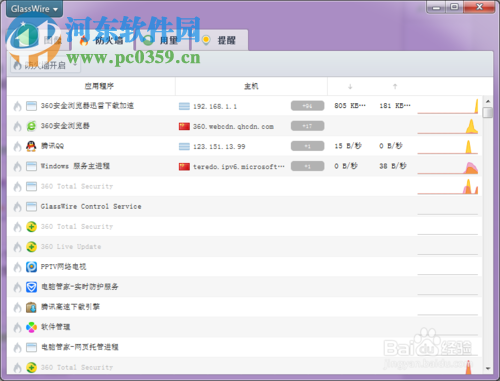The height and width of the screenshot is (381, 500).
Task: Click the 360安全浏览器迅雷下载加速 window icon
Action: tap(31, 106)
